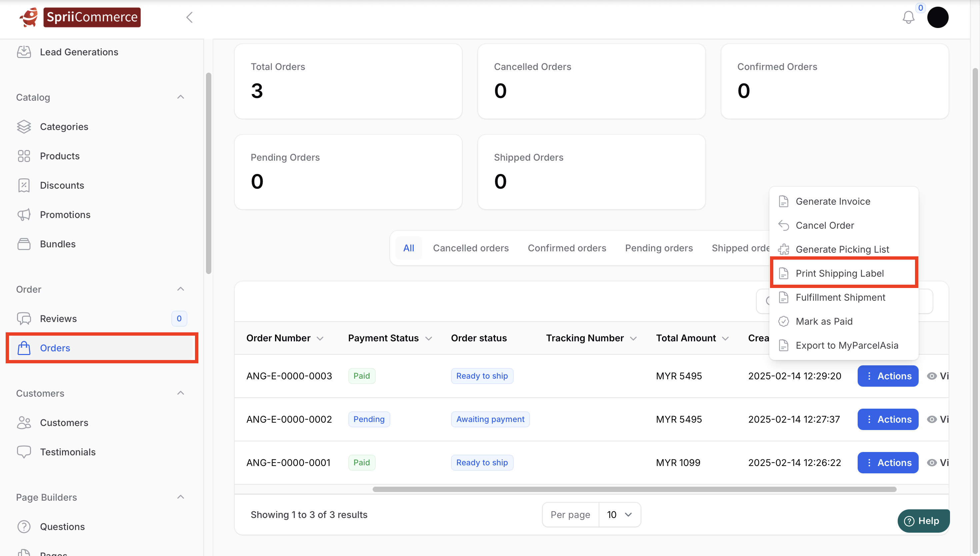The image size is (980, 556).
Task: Click Actions button for order ANG-E-0000-0002
Action: pos(888,419)
